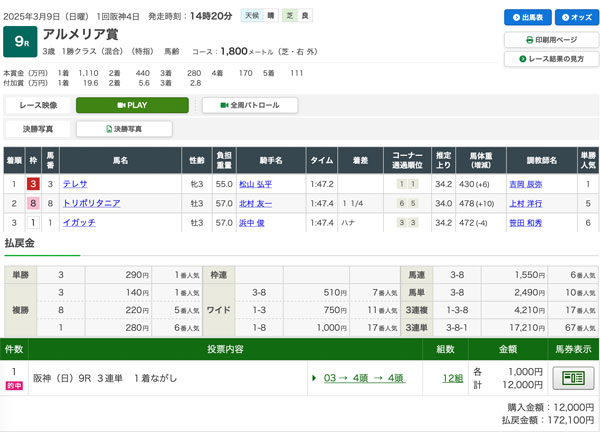This screenshot has height=432, width=600.
Task: Open horse テレサ details
Action: coord(75,184)
